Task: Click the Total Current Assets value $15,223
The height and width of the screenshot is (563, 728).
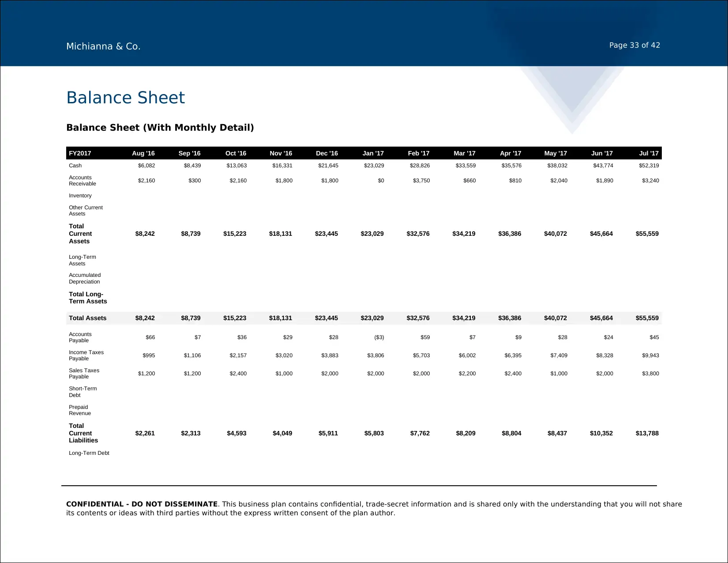Action: point(235,234)
